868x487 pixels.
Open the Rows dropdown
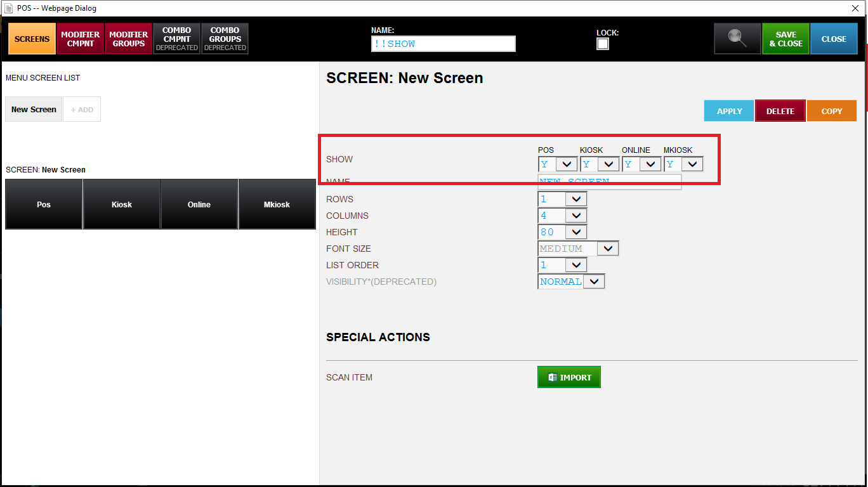tap(562, 199)
